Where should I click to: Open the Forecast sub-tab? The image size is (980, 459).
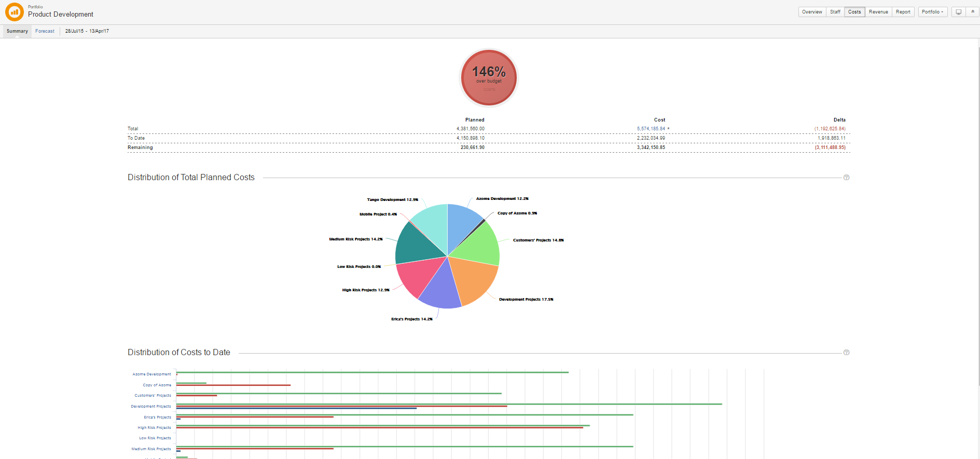click(x=45, y=31)
